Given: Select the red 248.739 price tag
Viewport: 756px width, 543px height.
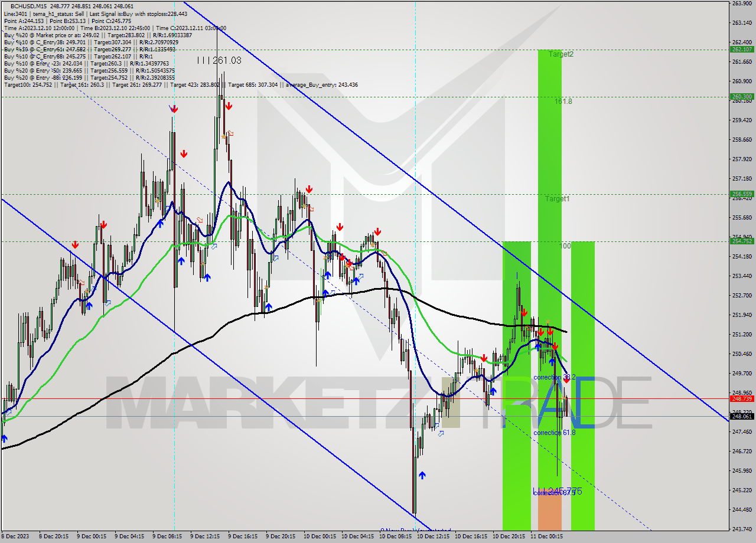Looking at the screenshot, I should pos(741,398).
